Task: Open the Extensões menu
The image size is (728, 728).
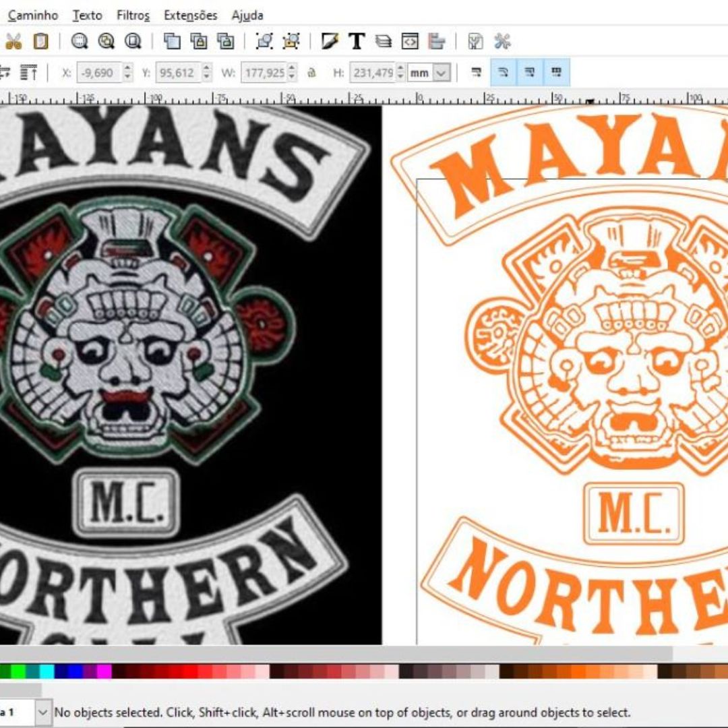Action: (190, 16)
